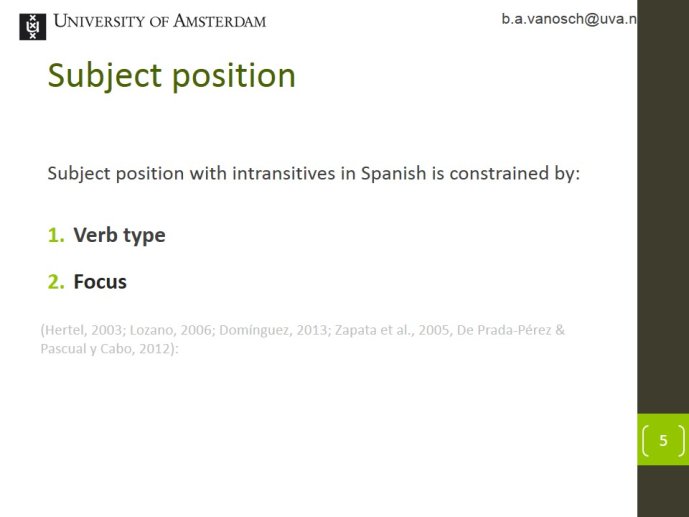Click the green number 1 list marker
Image resolution: width=689 pixels, height=517 pixels.
(56, 235)
